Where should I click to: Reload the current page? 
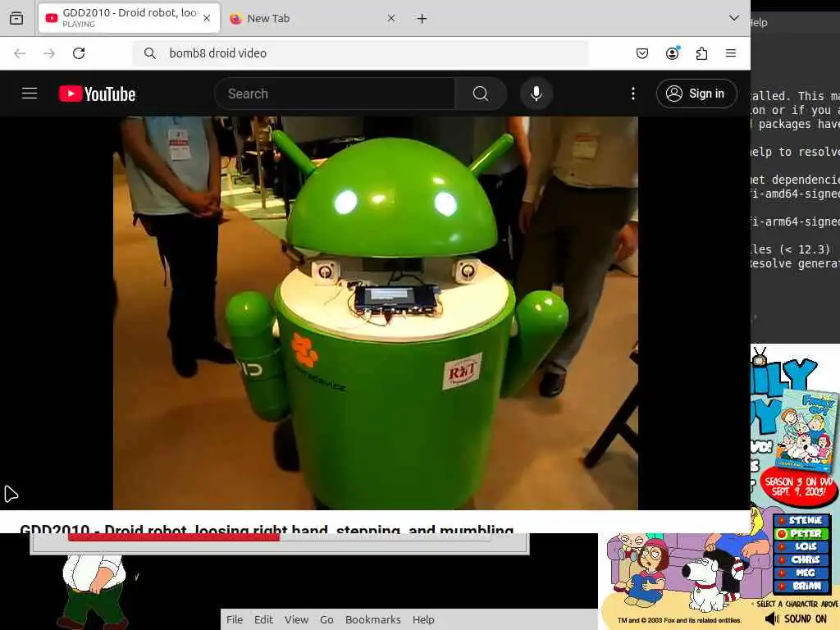point(79,53)
